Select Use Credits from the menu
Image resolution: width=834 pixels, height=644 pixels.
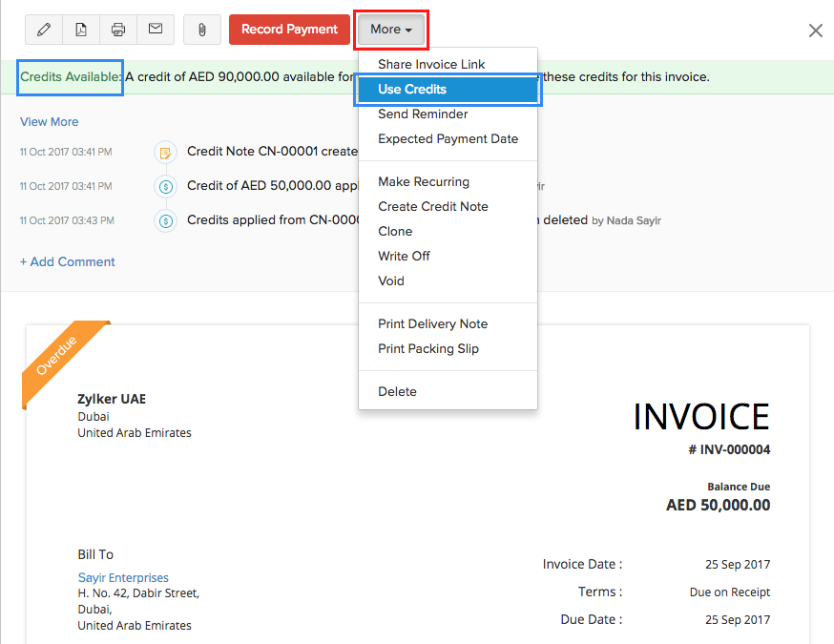(412, 90)
